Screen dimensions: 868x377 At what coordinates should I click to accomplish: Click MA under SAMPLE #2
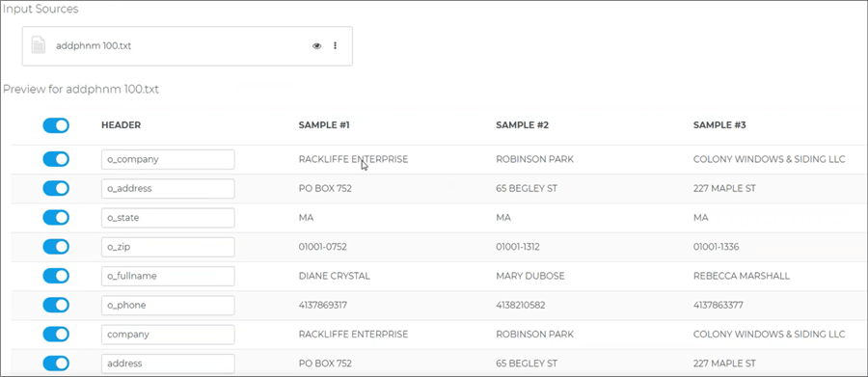pos(503,218)
